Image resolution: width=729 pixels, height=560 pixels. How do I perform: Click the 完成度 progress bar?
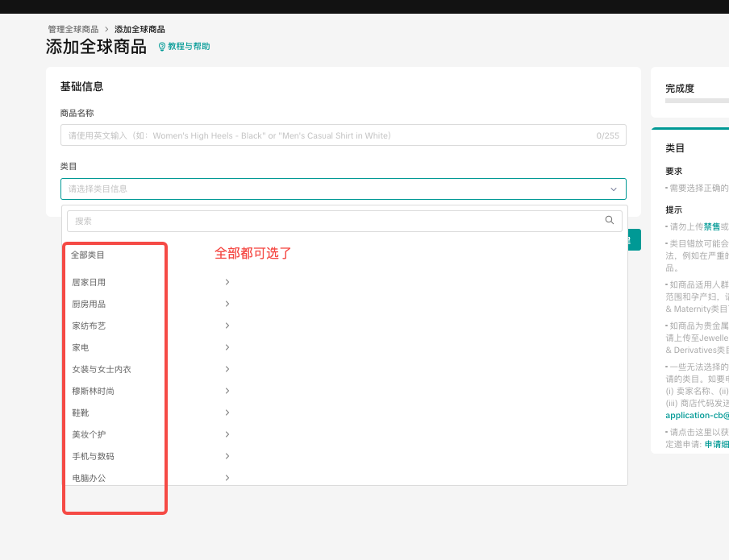pyautogui.click(x=697, y=101)
